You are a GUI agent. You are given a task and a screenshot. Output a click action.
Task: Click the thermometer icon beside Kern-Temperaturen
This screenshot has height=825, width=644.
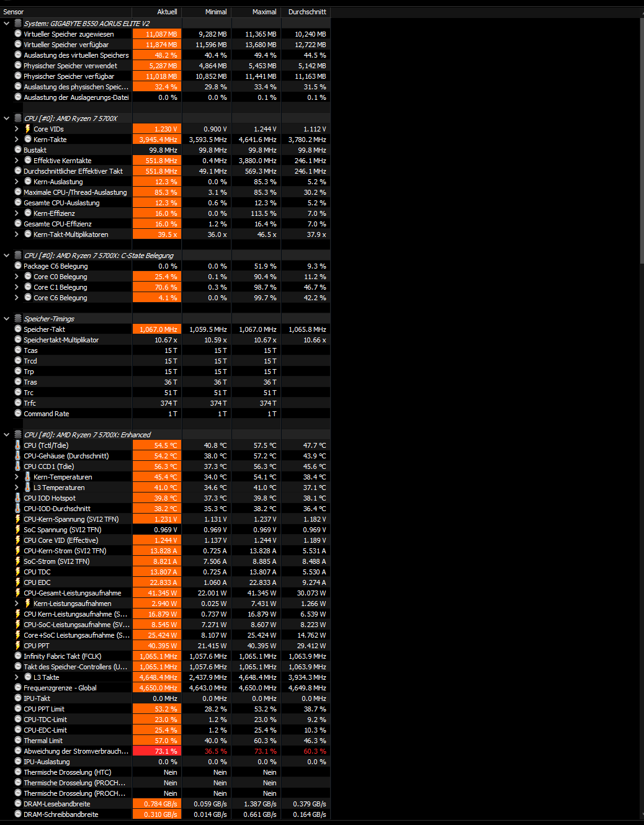click(x=28, y=476)
